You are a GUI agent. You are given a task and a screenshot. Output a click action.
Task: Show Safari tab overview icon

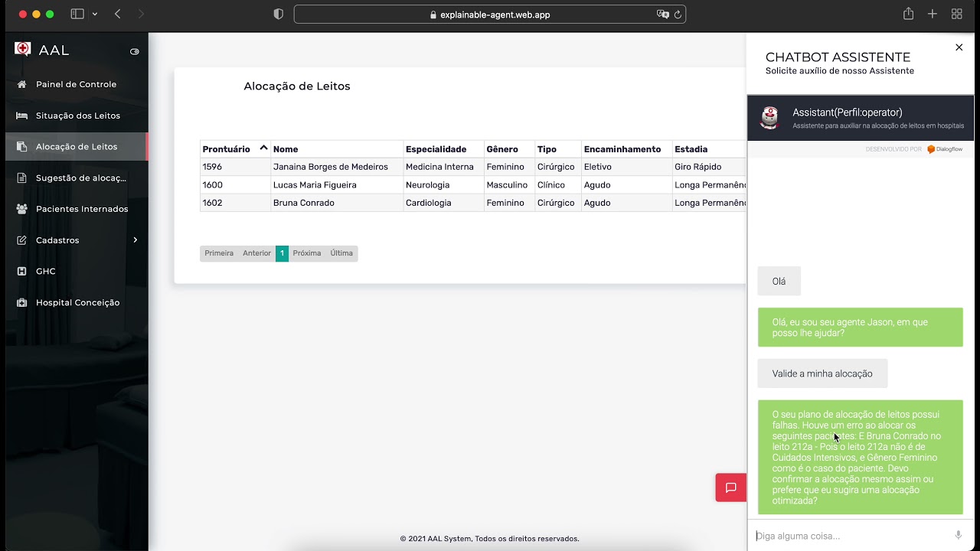point(956,14)
